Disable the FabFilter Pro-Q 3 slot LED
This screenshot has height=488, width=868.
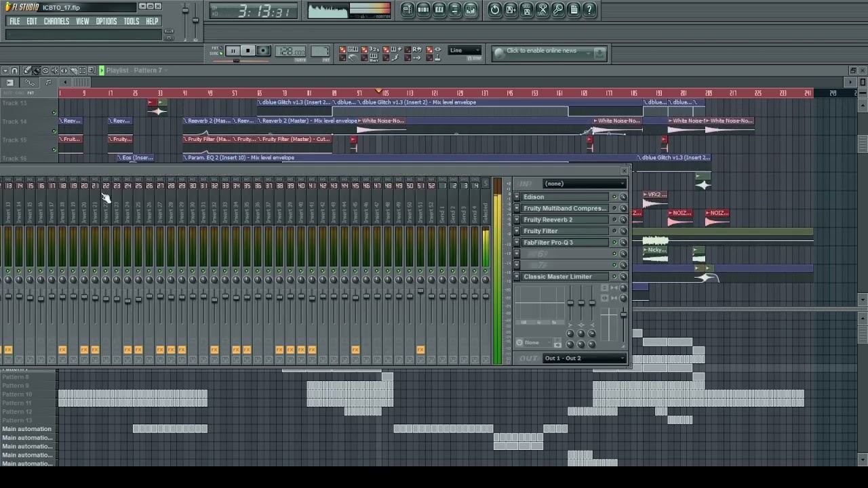pos(614,243)
